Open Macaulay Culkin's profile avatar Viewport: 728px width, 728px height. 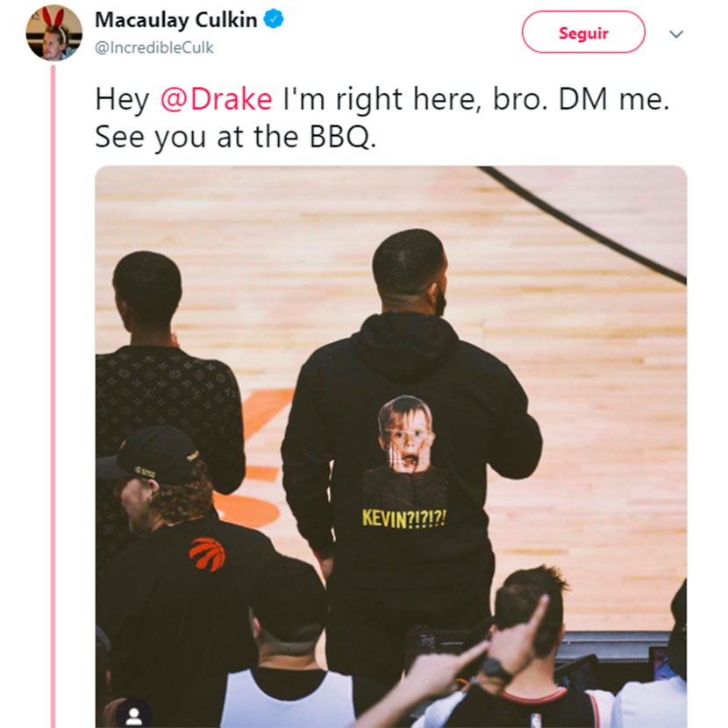coord(54,33)
